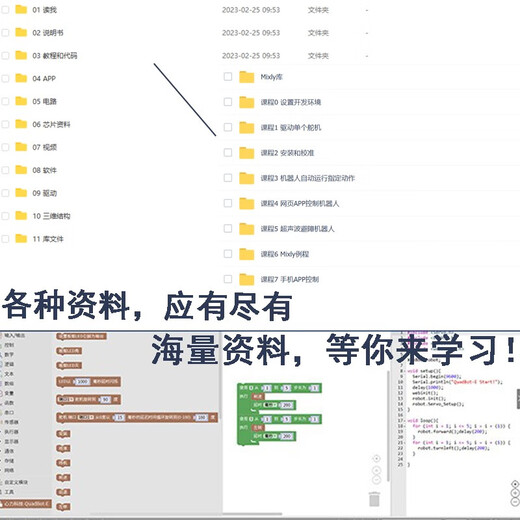520x520 pixels.
Task: Click the vertical scrollbar beside block workspace
Action: [x=388, y=426]
